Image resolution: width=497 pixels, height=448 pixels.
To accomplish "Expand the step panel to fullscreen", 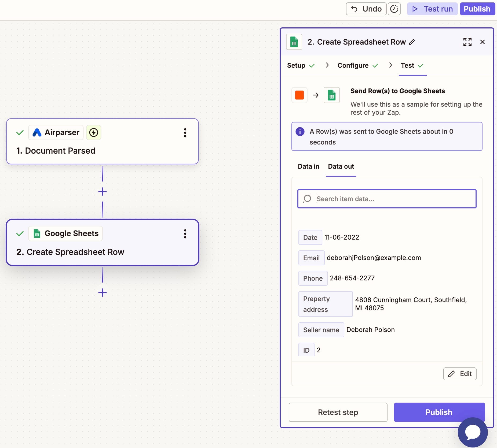I will point(467,42).
